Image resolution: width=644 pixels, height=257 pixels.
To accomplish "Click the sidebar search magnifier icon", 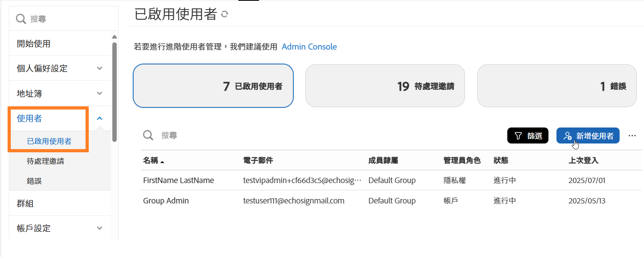I will [21, 19].
